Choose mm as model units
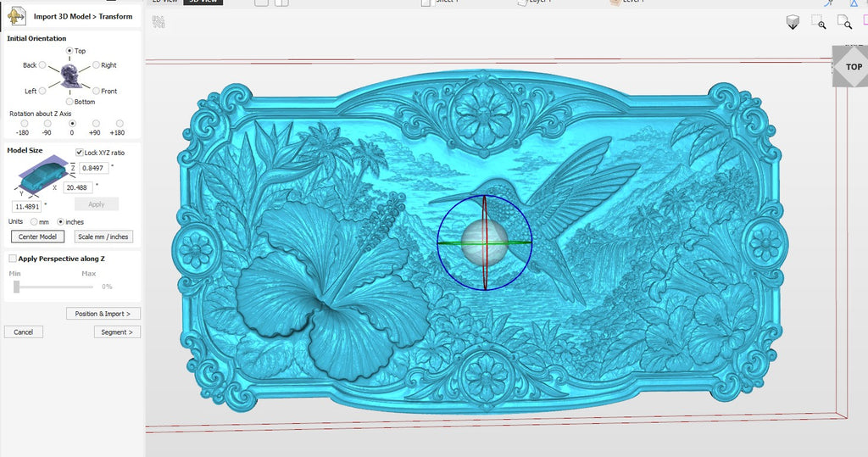The width and height of the screenshot is (868, 457). click(x=34, y=221)
